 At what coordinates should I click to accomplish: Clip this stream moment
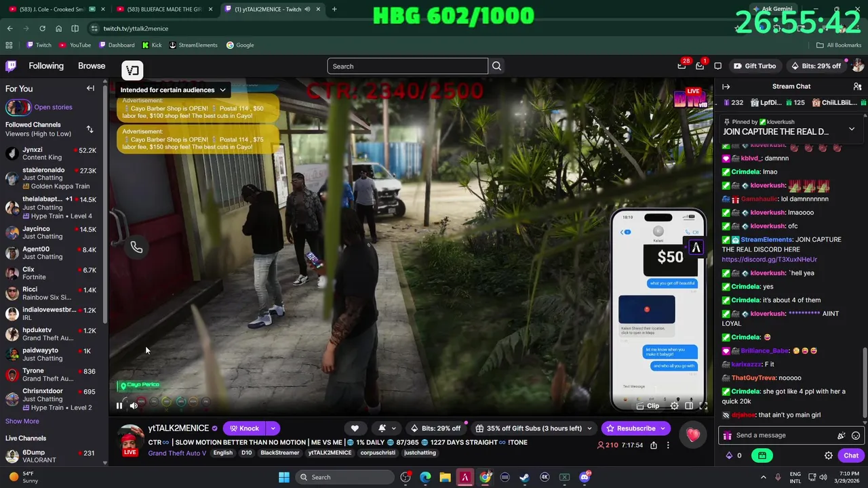[x=648, y=405]
